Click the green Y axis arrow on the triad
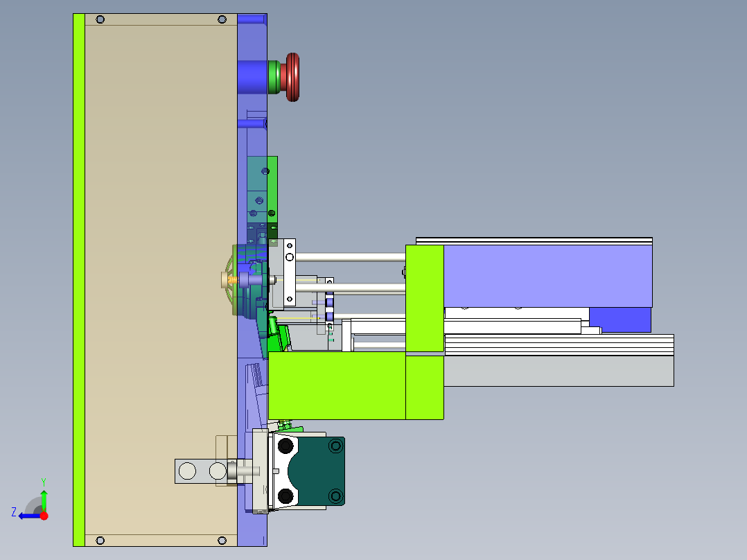The image size is (747, 560). (x=44, y=500)
